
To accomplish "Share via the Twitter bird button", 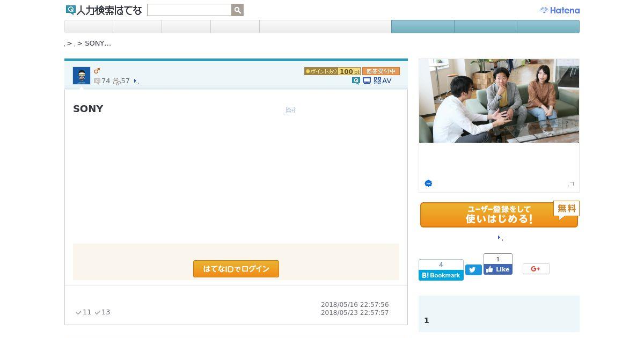I will [x=473, y=270].
